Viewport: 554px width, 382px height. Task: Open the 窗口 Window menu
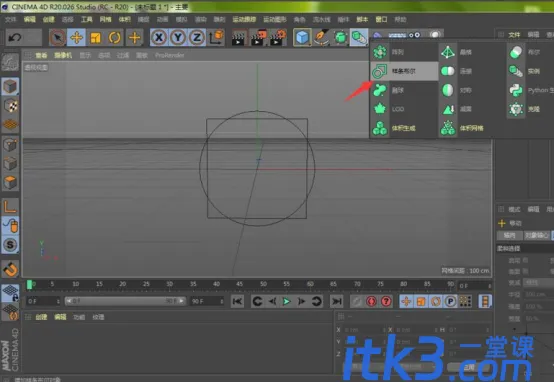tap(381, 19)
